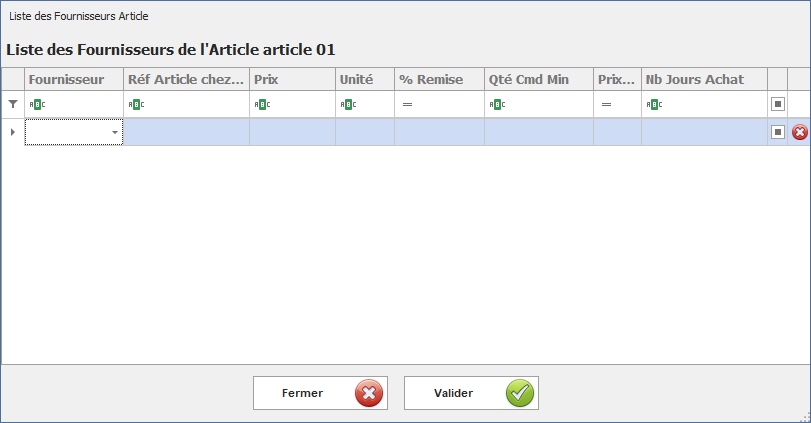811x423 pixels.
Task: Click the Qté Cmd Min filter condition icon
Action: click(497, 104)
